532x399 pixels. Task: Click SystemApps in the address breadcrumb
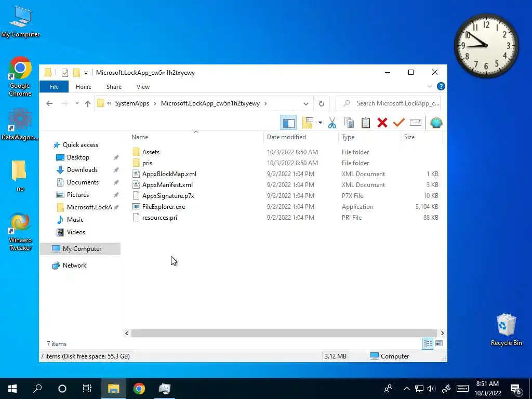pyautogui.click(x=132, y=103)
